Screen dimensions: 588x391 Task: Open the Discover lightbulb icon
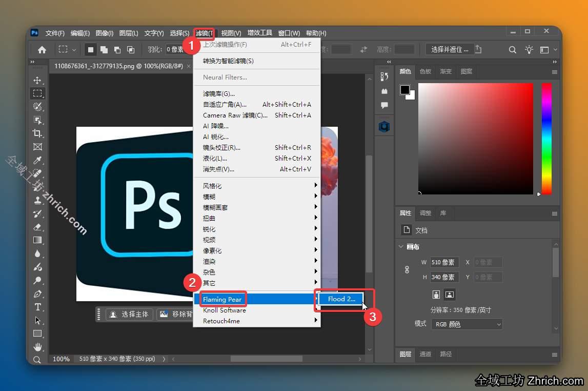pyautogui.click(x=529, y=50)
